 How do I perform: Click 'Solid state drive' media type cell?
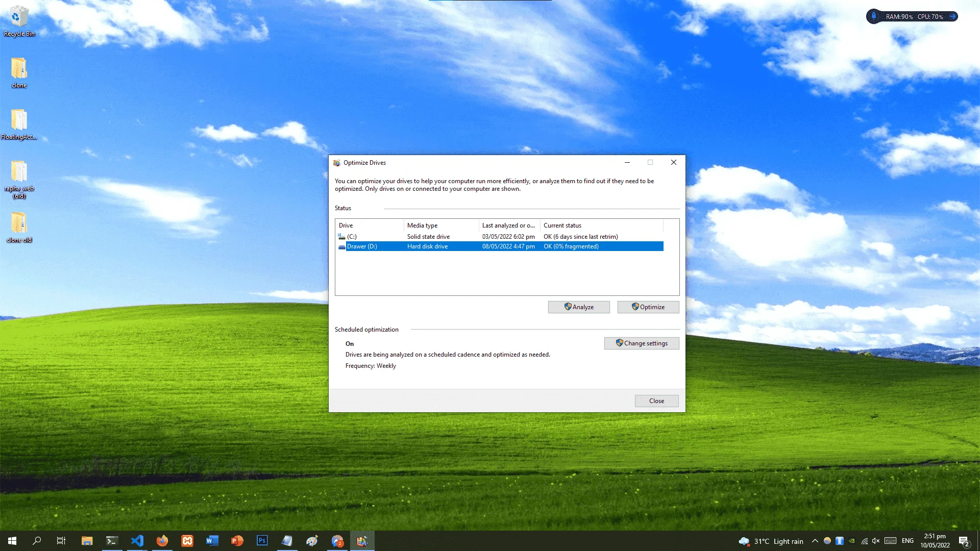[428, 237]
